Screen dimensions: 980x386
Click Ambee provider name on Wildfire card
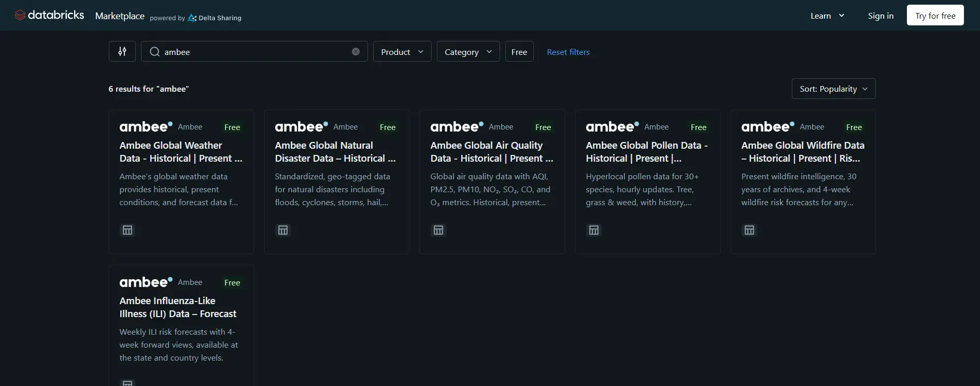coord(812,126)
